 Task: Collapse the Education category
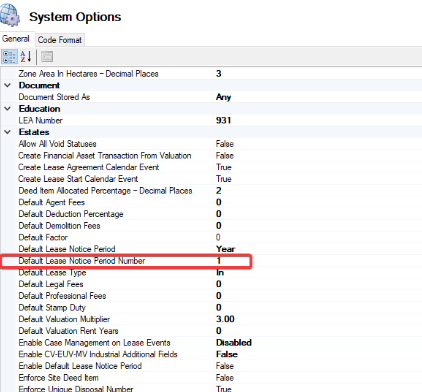(x=8, y=109)
